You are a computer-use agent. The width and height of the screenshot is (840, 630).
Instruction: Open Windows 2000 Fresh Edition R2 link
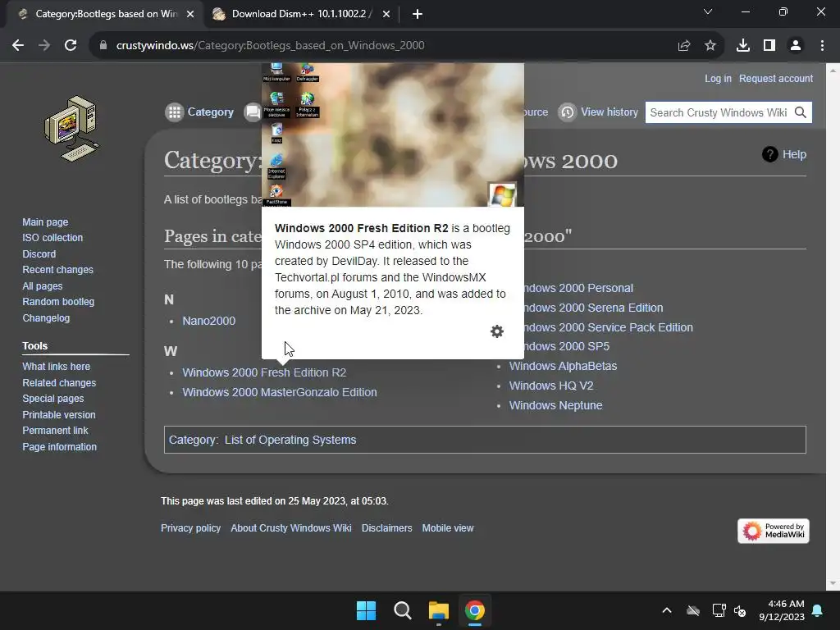(264, 372)
